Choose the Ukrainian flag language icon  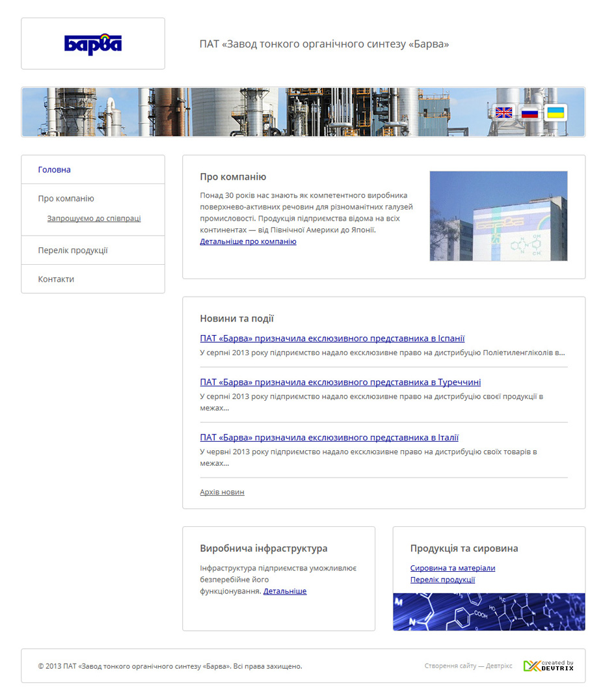pyautogui.click(x=555, y=113)
